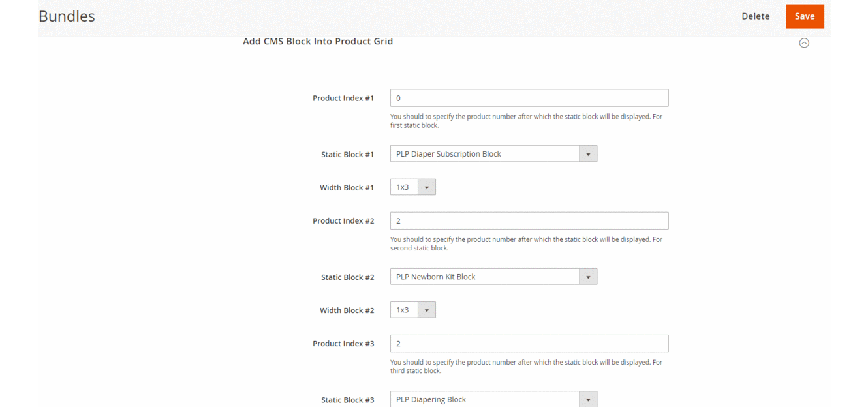Focus the Product Index #3 field
Screen dimensions: 868x407
[x=529, y=343]
